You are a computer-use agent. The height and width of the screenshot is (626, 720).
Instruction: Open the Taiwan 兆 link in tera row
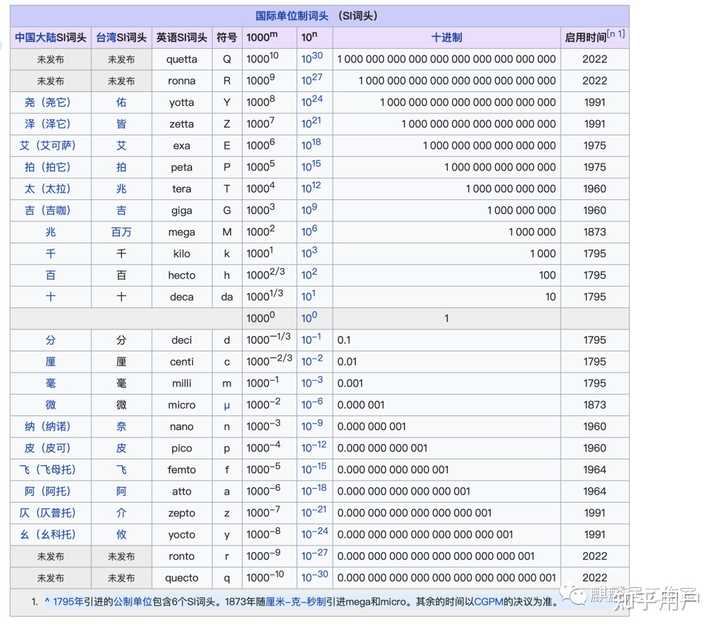[121, 189]
